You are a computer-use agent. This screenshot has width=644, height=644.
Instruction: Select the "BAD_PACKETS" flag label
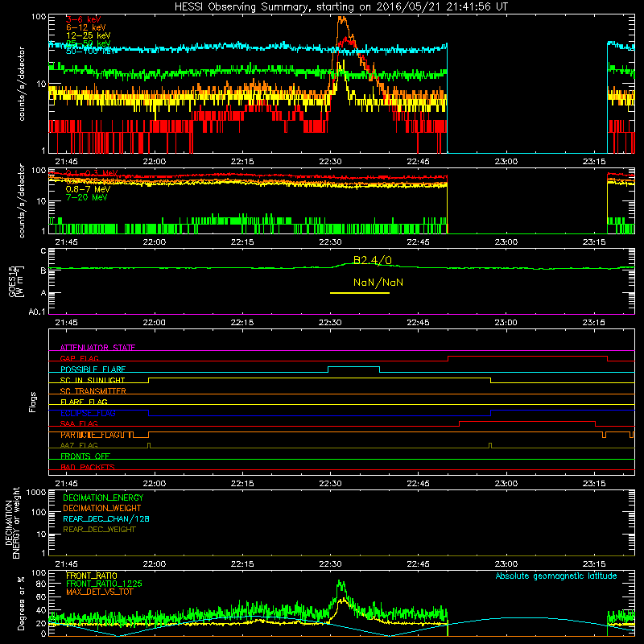pyautogui.click(x=88, y=468)
